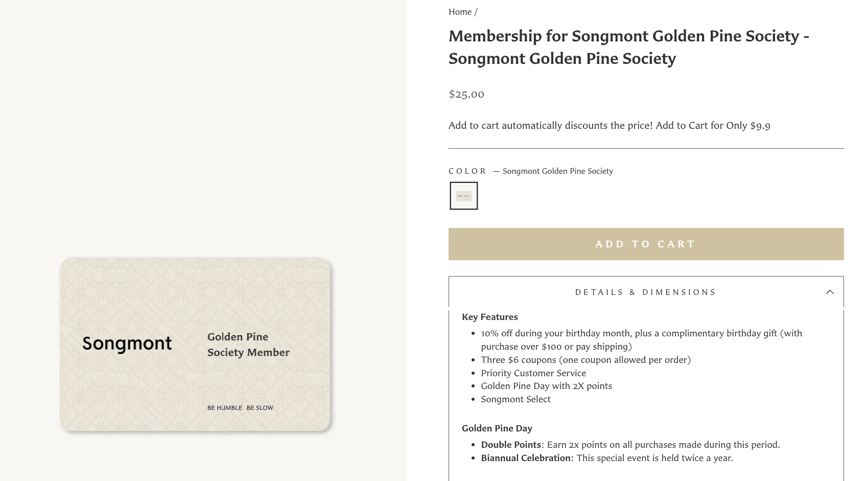Click 'Golden Pine Society Member' text on card

(x=248, y=345)
